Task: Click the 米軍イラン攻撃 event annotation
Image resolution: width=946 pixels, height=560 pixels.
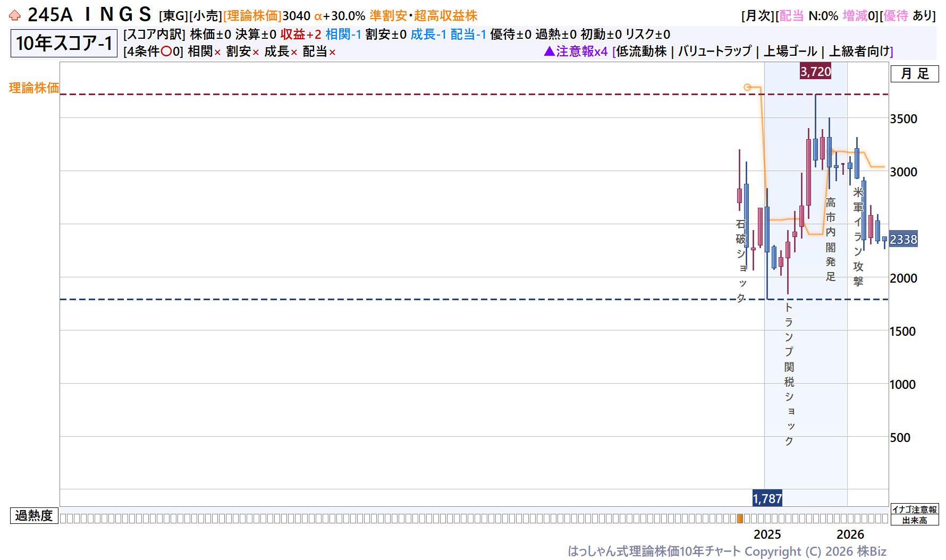Action: point(858,236)
